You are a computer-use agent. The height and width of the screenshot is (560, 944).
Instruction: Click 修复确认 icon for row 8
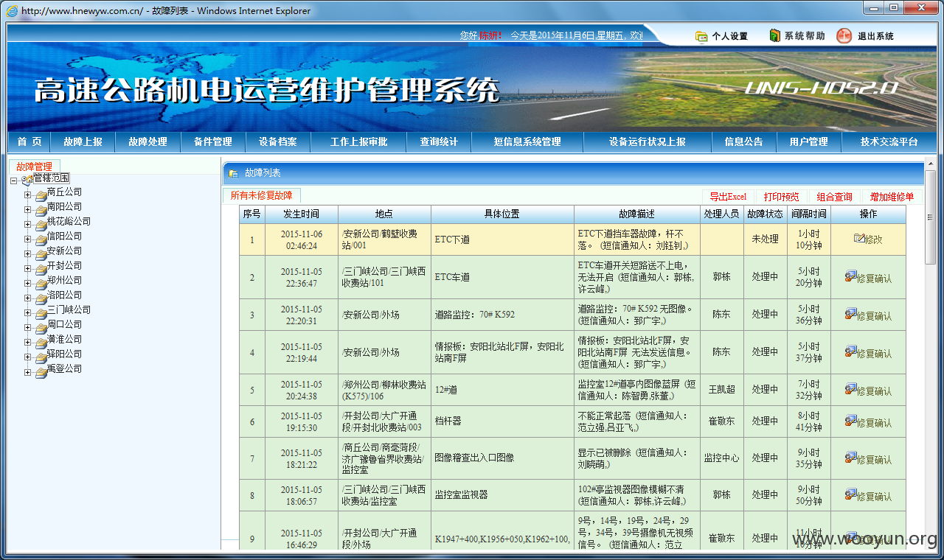point(850,495)
